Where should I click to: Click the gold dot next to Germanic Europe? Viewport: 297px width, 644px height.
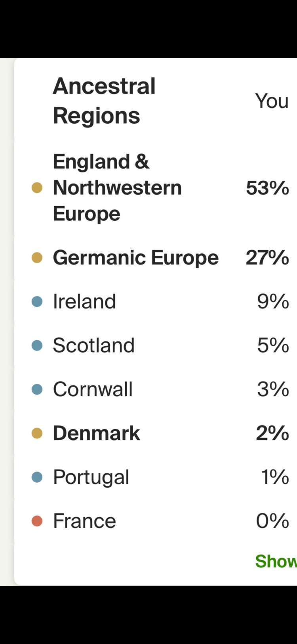tap(37, 258)
